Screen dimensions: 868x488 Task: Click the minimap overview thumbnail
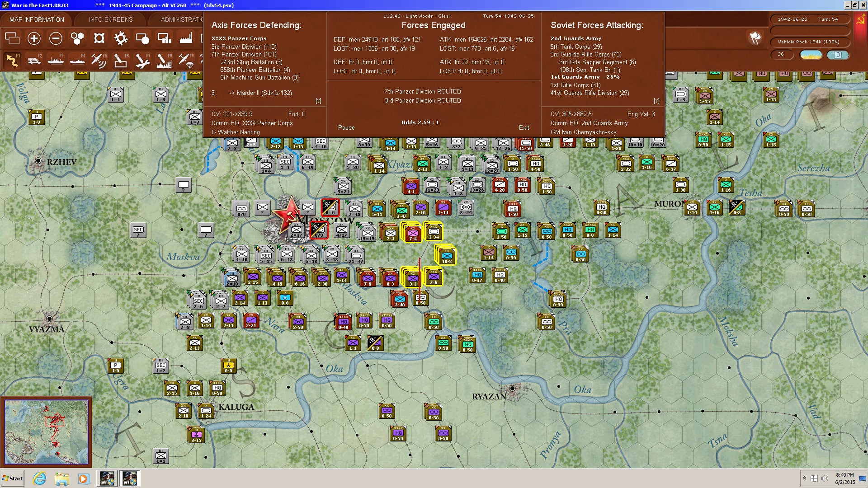[46, 432]
